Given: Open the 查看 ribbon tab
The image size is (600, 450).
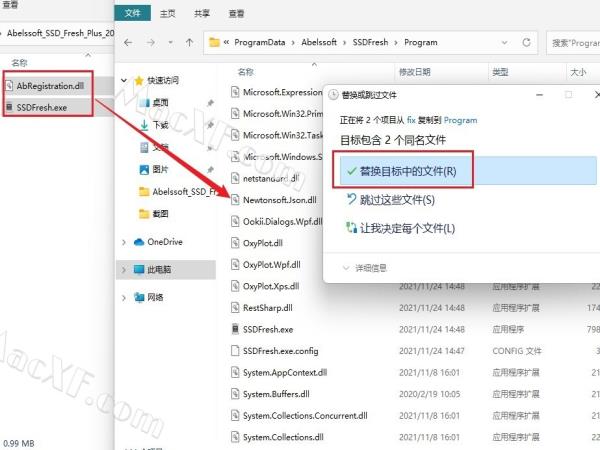Looking at the screenshot, I should point(236,14).
